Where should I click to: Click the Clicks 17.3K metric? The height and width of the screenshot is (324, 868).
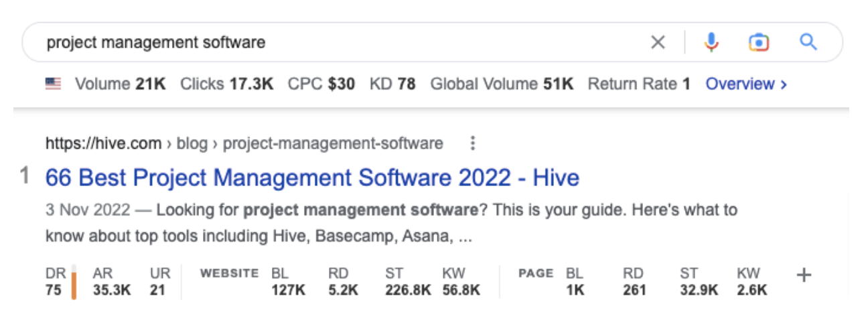tap(226, 84)
